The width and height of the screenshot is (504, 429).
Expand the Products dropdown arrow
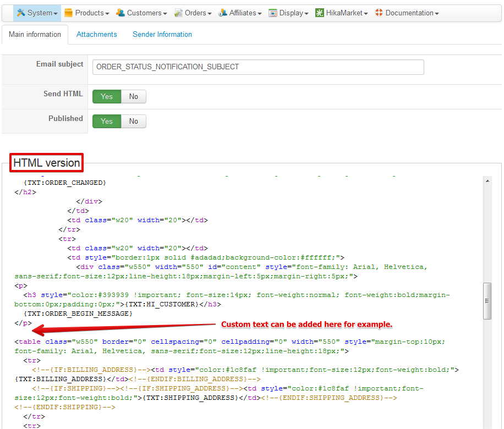[x=107, y=13]
